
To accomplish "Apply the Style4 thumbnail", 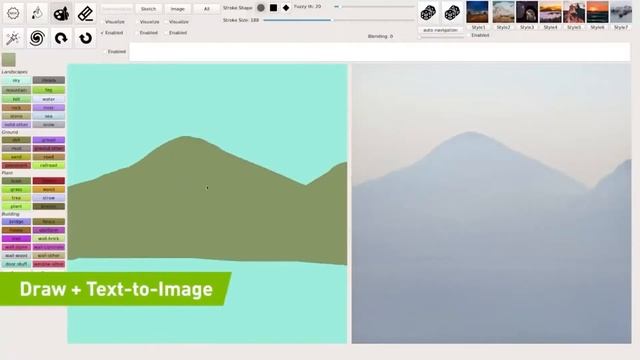I will point(550,12).
